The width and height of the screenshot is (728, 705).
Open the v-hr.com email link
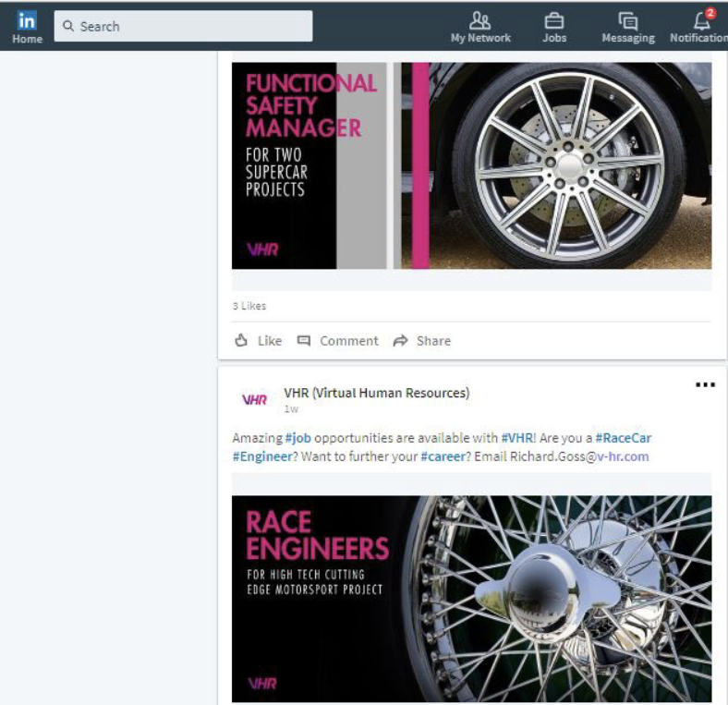click(623, 457)
